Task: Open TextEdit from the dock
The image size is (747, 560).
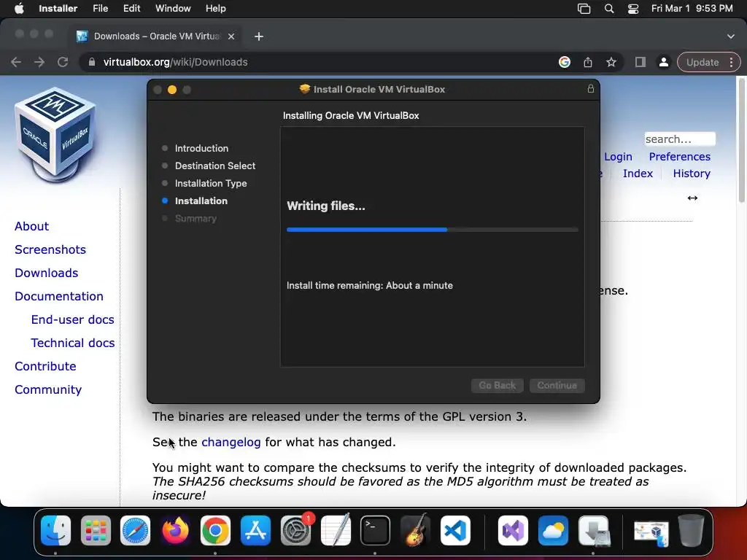Action: coord(336,530)
